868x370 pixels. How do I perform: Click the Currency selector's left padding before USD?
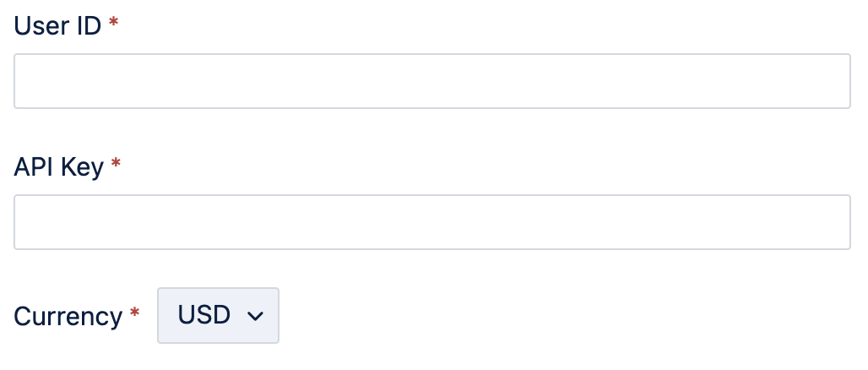(166, 316)
